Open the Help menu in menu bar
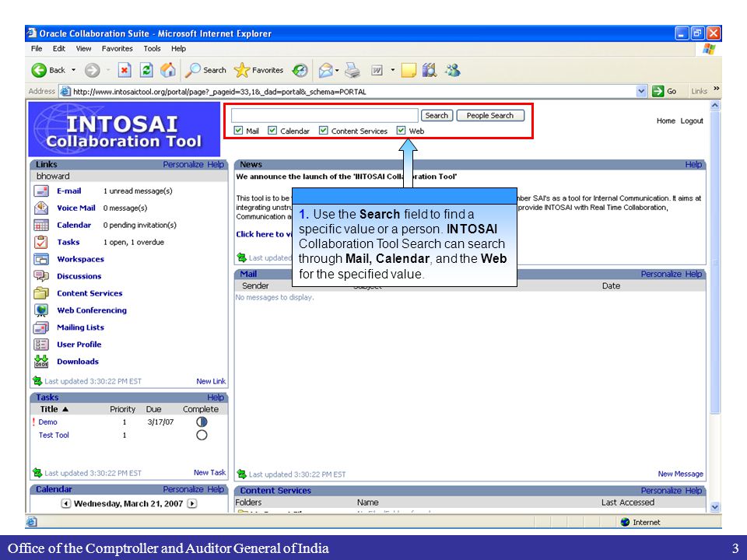 coord(179,48)
